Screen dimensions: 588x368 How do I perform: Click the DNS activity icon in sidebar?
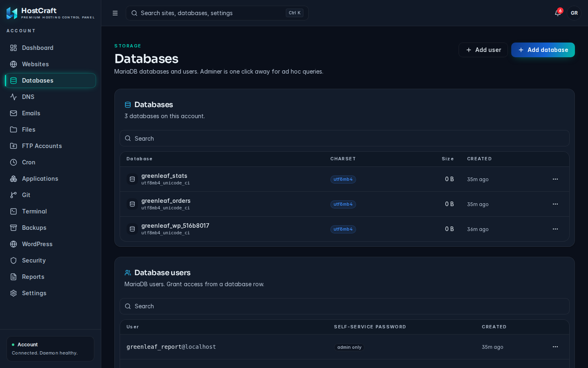coord(13,97)
